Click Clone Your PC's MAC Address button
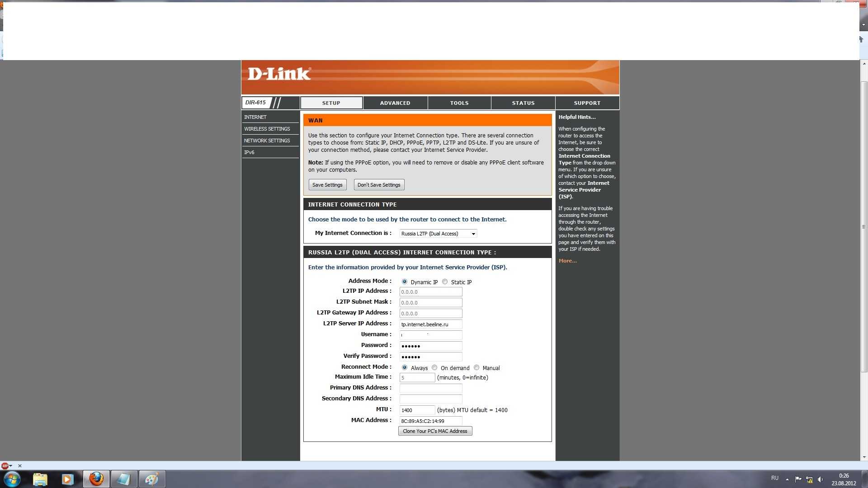The image size is (868, 488). pyautogui.click(x=435, y=431)
